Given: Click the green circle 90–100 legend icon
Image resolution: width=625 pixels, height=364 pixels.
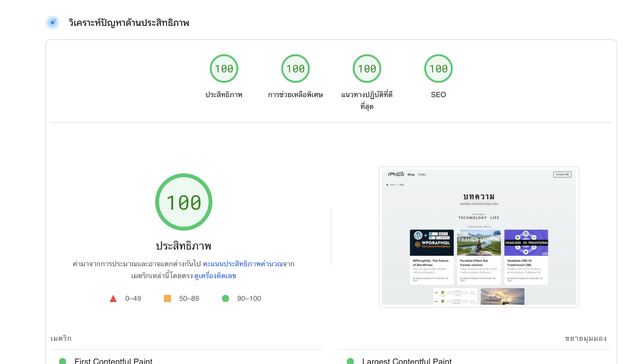Looking at the screenshot, I should coord(226,298).
